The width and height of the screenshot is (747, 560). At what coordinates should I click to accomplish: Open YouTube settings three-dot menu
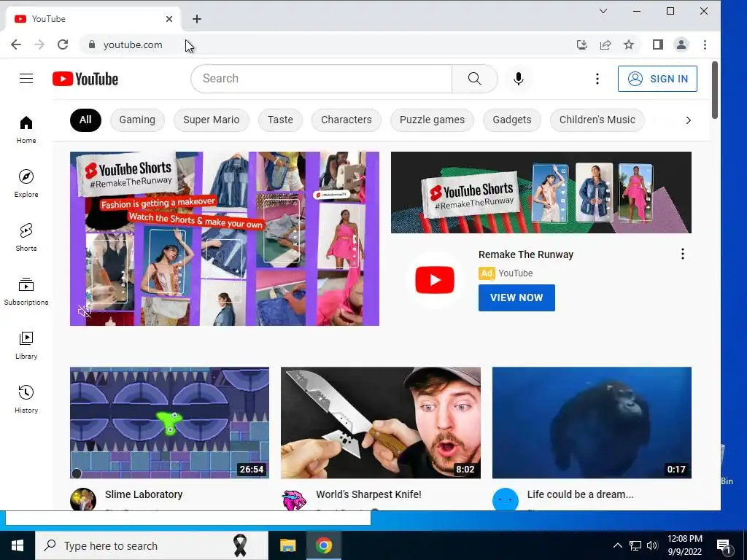(597, 79)
